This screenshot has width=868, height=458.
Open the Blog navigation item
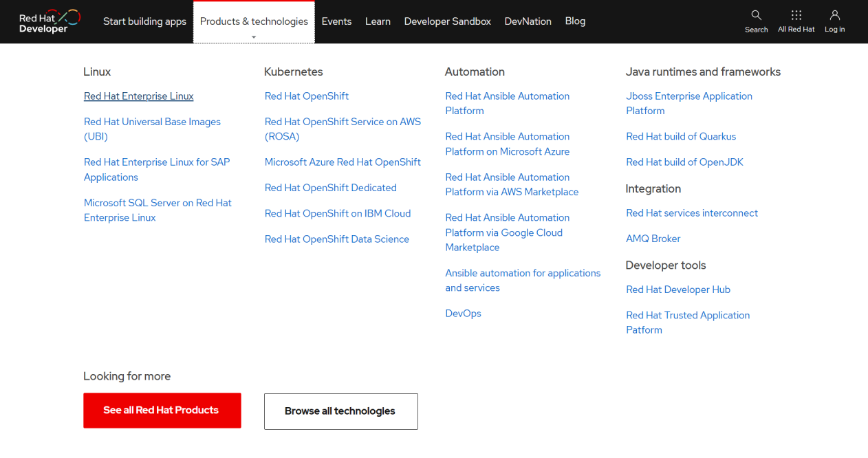(575, 21)
